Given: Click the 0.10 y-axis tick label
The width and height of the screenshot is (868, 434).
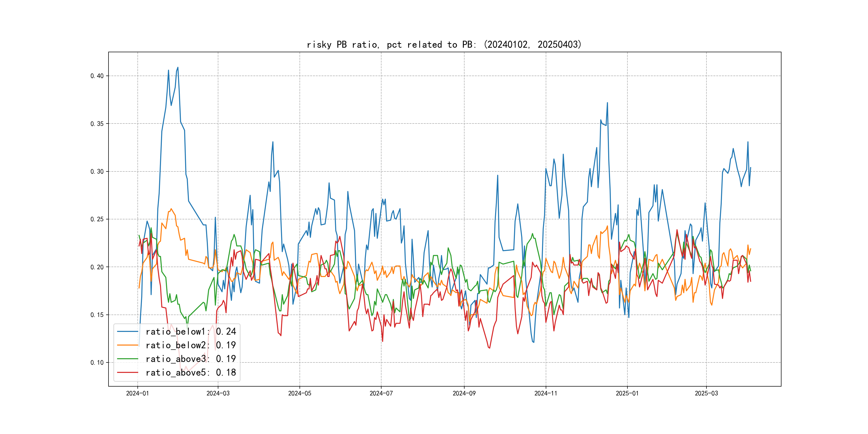Looking at the screenshot, I should (x=97, y=362).
